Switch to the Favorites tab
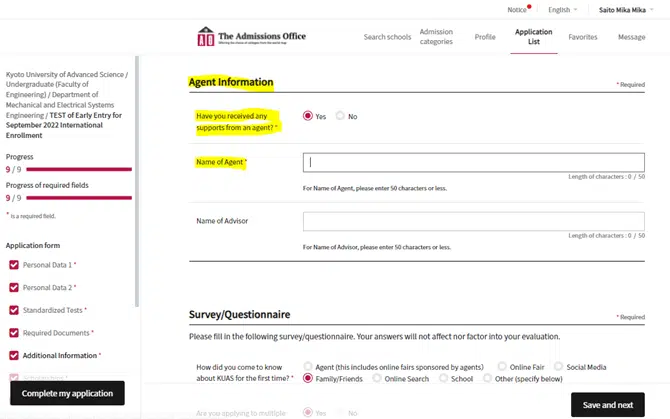The width and height of the screenshot is (670, 419). [583, 37]
